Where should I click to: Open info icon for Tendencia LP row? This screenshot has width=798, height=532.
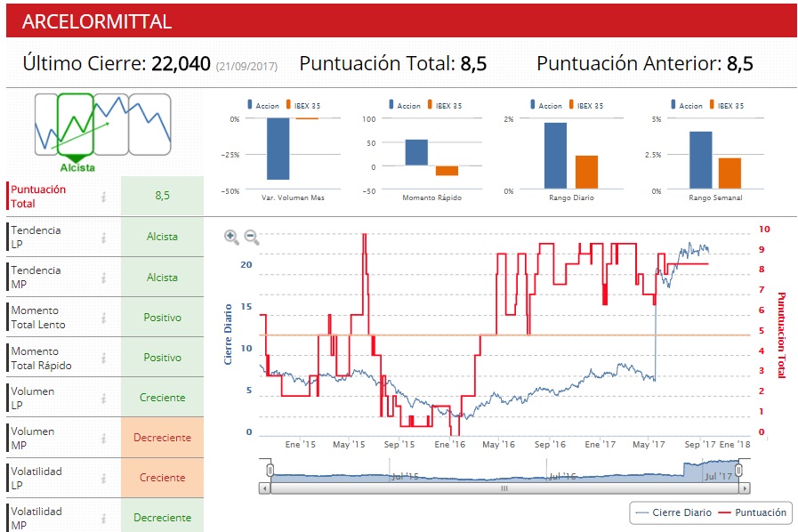pyautogui.click(x=104, y=238)
